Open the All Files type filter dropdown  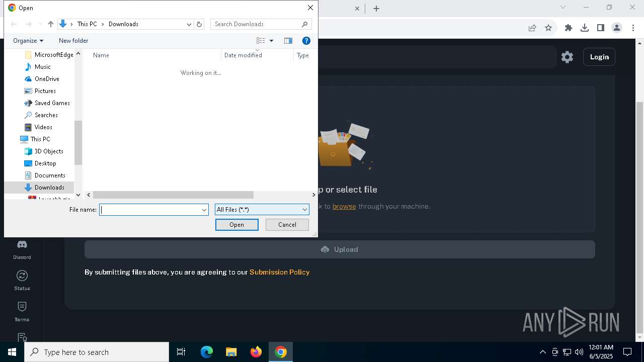[262, 210]
